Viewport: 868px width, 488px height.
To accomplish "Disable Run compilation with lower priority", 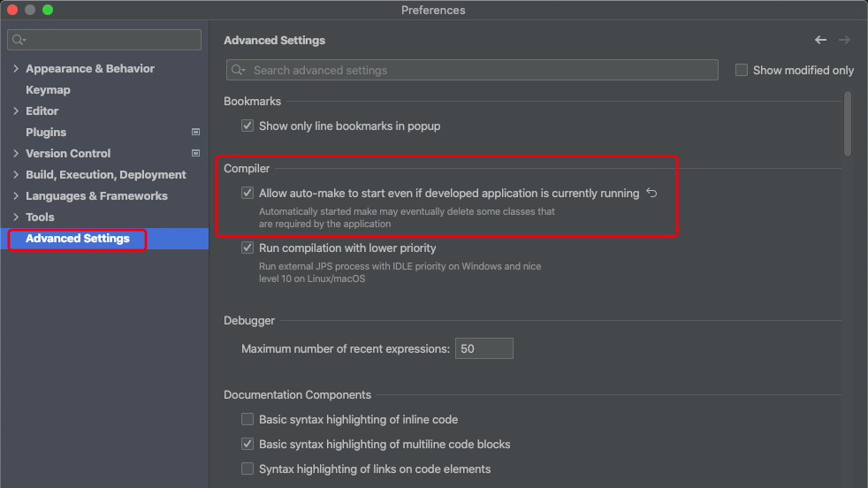I will (x=247, y=248).
